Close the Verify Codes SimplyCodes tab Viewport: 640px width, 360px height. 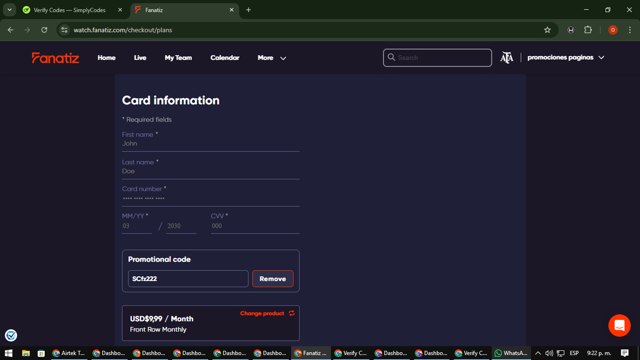120,10
